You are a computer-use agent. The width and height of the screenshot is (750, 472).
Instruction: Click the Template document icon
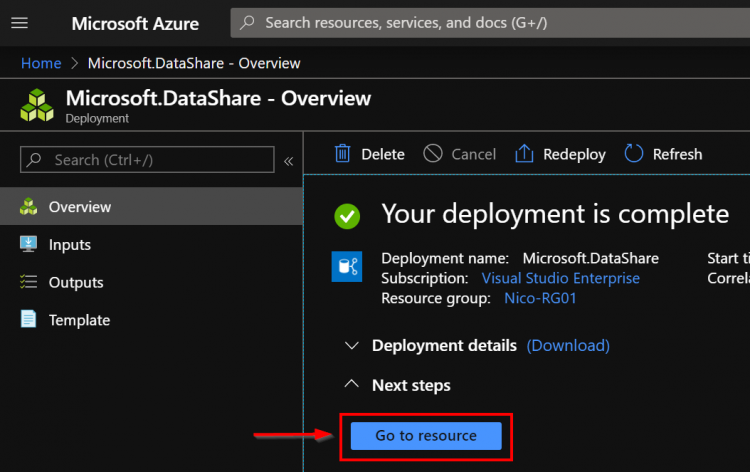(x=28, y=319)
